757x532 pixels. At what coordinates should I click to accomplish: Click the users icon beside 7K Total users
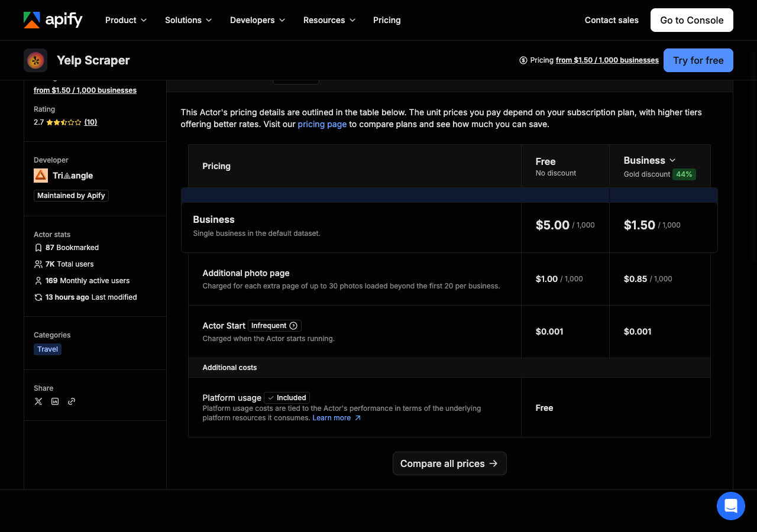38,264
